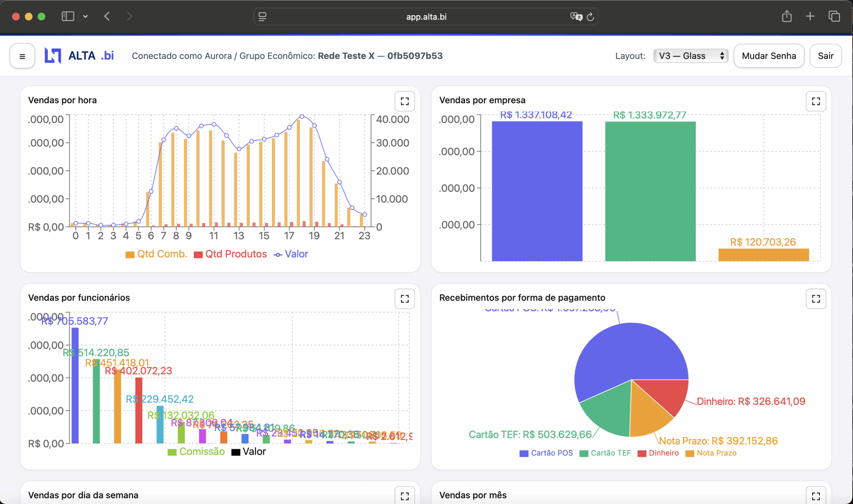
Task: Expand the Vendas por funcionários chart to fullscreen
Action: (x=404, y=298)
